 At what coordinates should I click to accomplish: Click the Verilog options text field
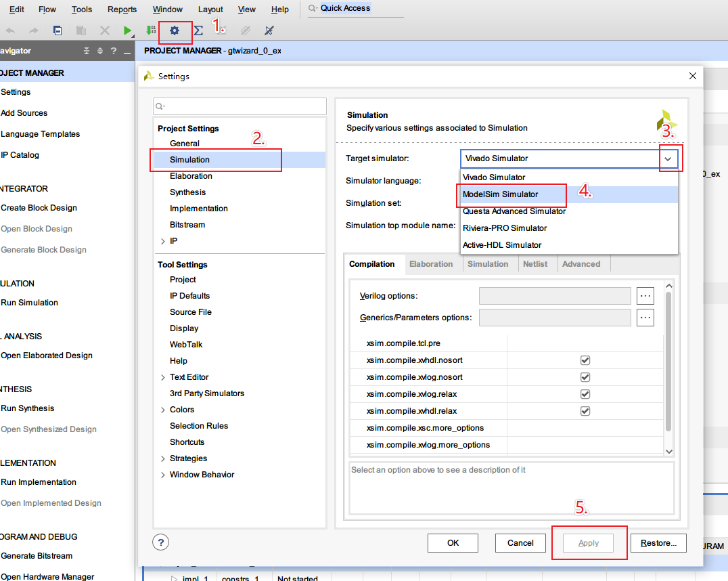[555, 296]
